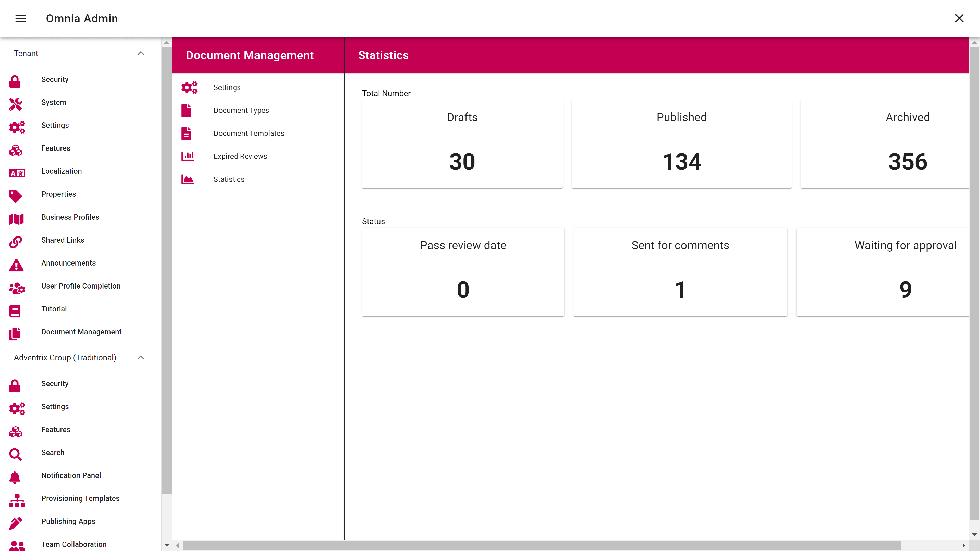The image size is (980, 551).
Task: Click the right arrow of horizontal scrollbar
Action: click(964, 546)
